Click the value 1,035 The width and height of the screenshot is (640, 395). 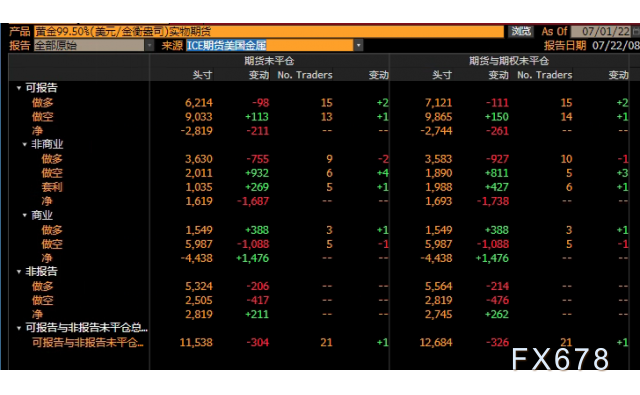pyautogui.click(x=199, y=187)
